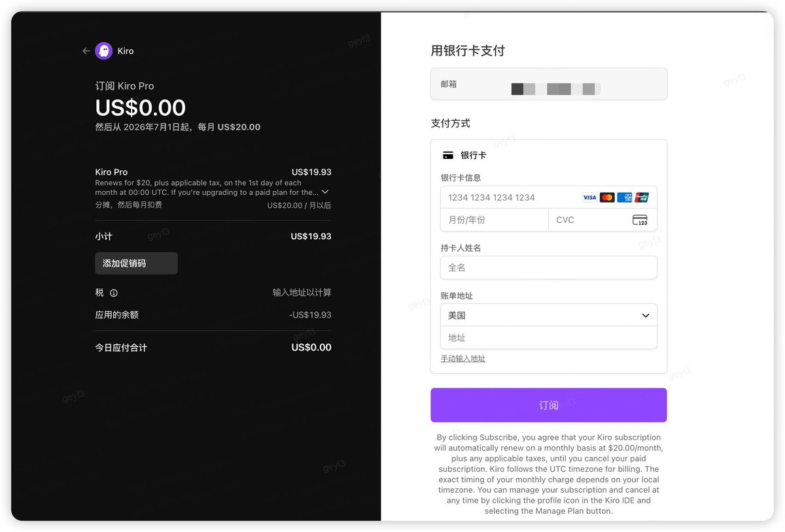
Task: Focus the card number field
Action: pyautogui.click(x=549, y=197)
